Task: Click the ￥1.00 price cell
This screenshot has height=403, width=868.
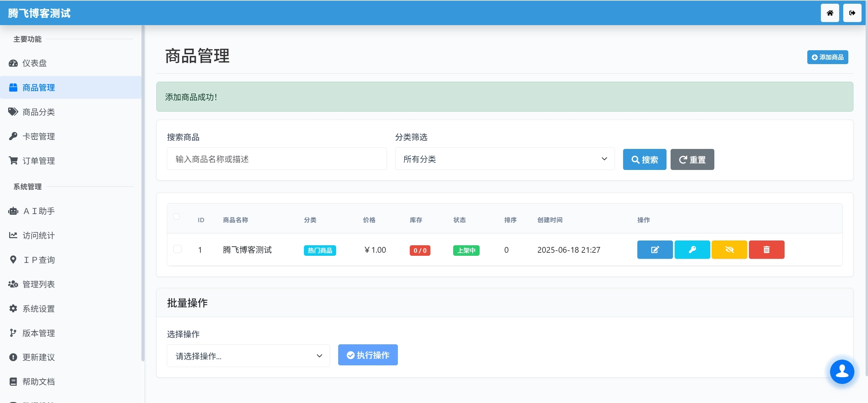Action: pos(374,250)
